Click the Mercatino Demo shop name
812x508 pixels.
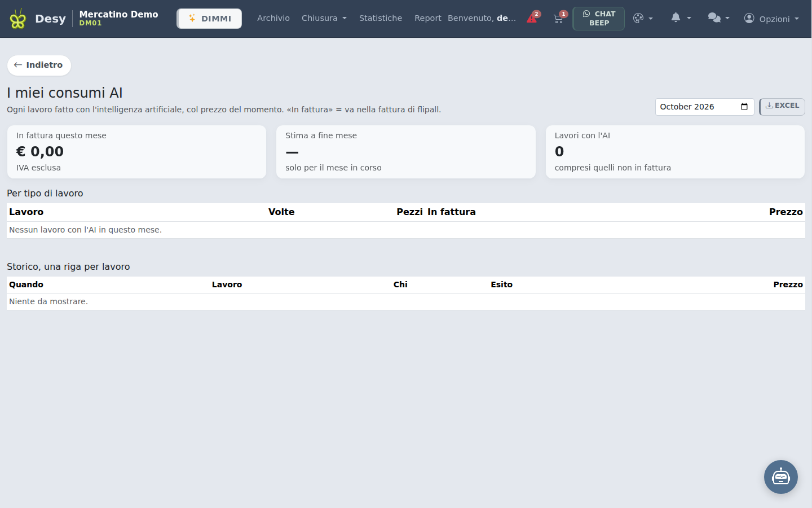[118, 14]
